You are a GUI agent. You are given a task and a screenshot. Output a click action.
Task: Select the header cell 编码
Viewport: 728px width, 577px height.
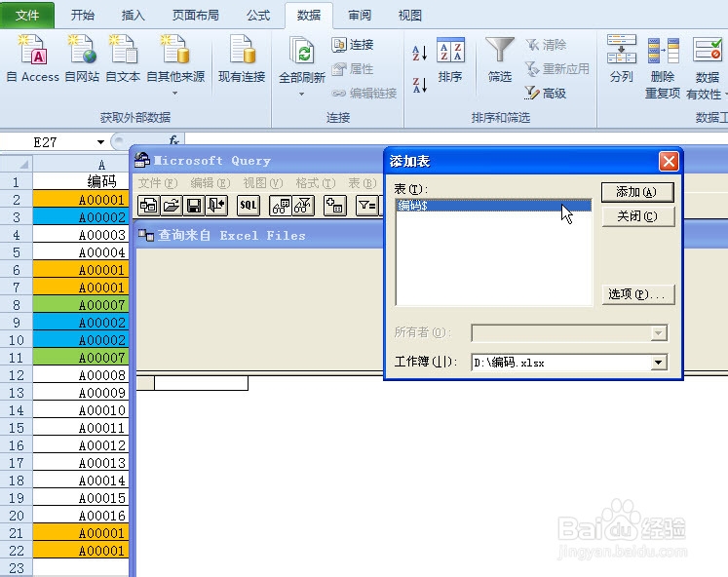tap(81, 181)
